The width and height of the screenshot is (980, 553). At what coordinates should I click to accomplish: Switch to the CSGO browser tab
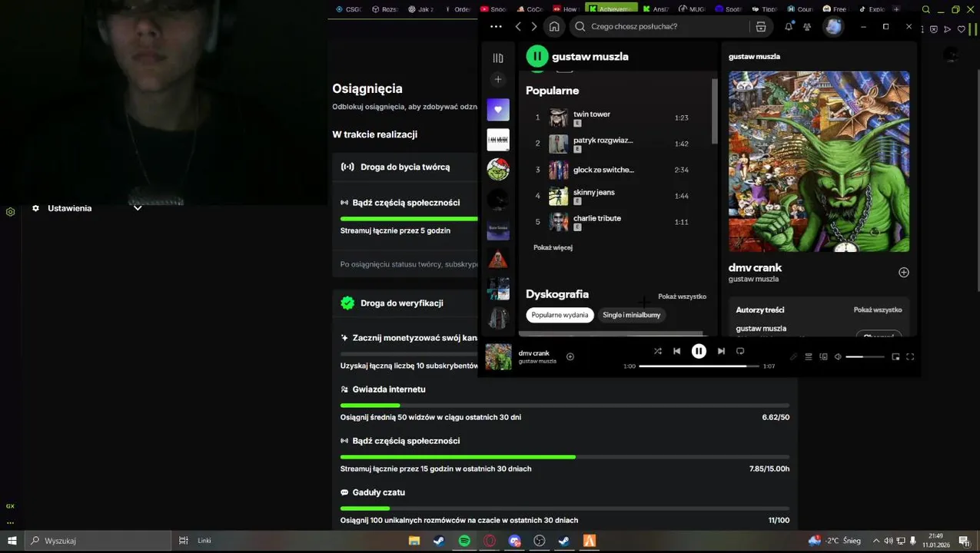click(x=349, y=9)
